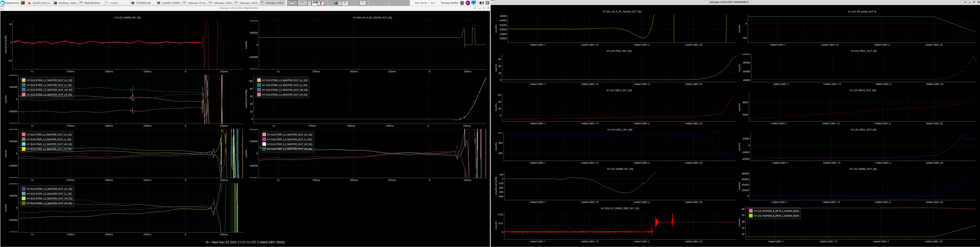
Task: Click the flame icon in system tray
Action: [468, 3]
